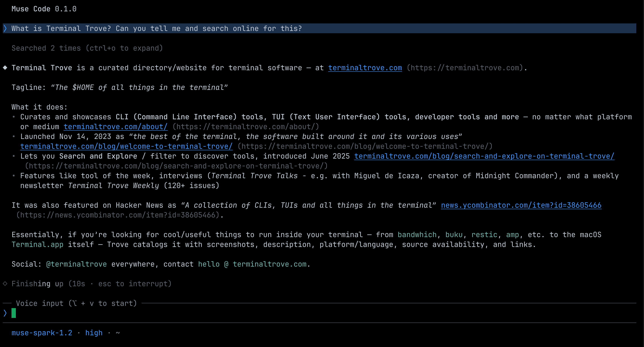The width and height of the screenshot is (644, 347).
Task: Click the '@terminaltrove' social handle
Action: tap(77, 264)
